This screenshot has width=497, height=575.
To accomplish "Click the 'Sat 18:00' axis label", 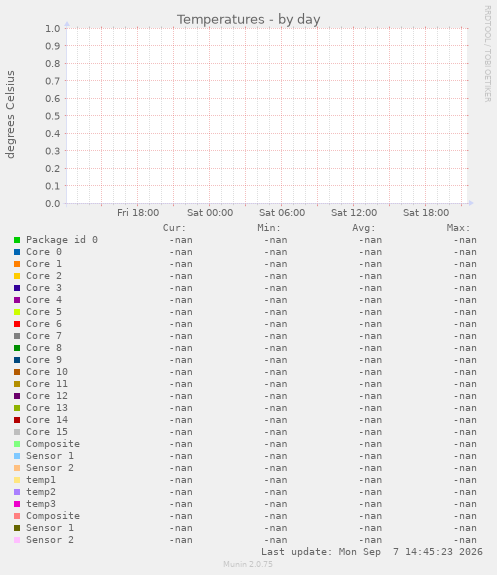I will pyautogui.click(x=426, y=213).
